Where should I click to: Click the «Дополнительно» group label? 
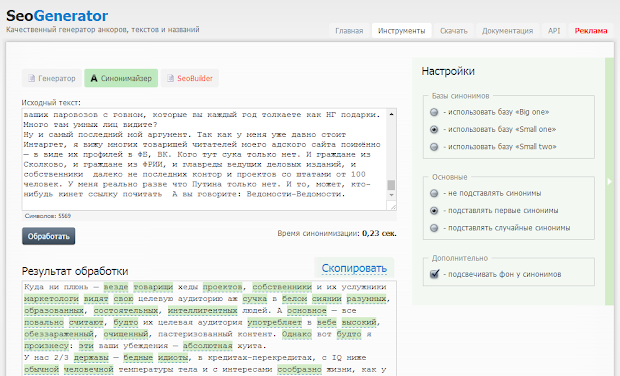click(459, 258)
